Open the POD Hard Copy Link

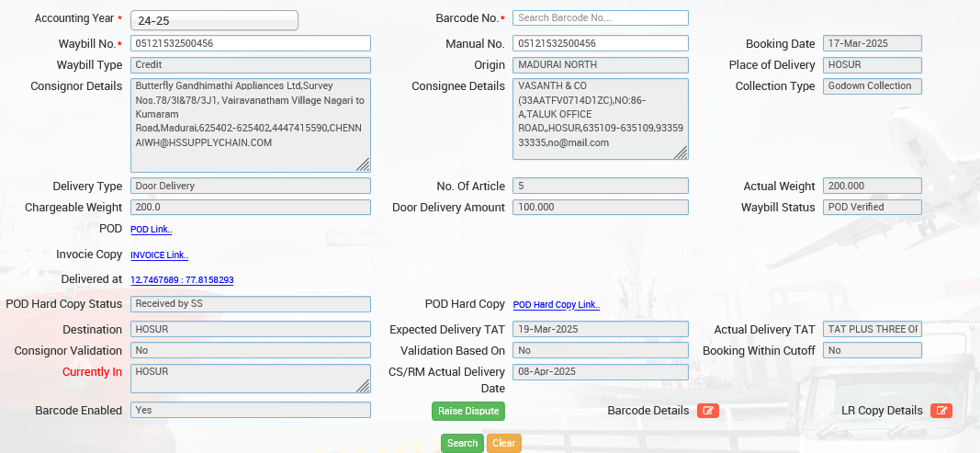click(x=556, y=304)
